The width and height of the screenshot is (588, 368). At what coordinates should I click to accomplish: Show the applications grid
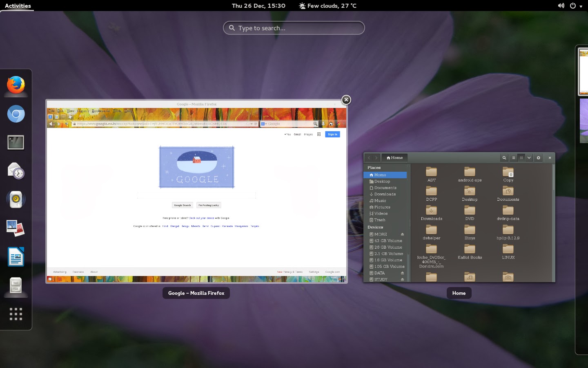16,314
